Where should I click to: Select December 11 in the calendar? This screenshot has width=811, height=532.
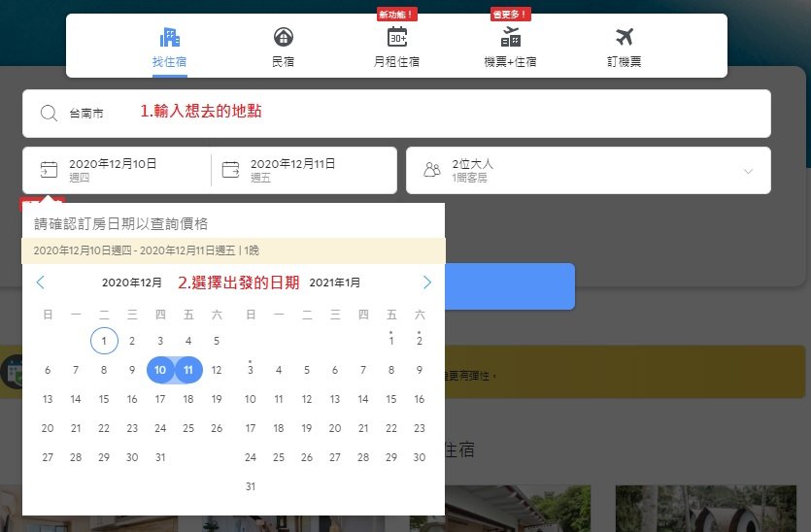(x=188, y=370)
